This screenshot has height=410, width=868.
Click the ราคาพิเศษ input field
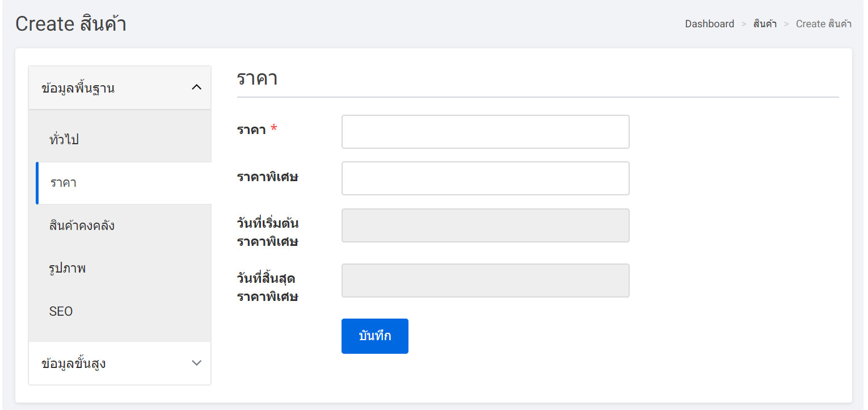coord(486,178)
